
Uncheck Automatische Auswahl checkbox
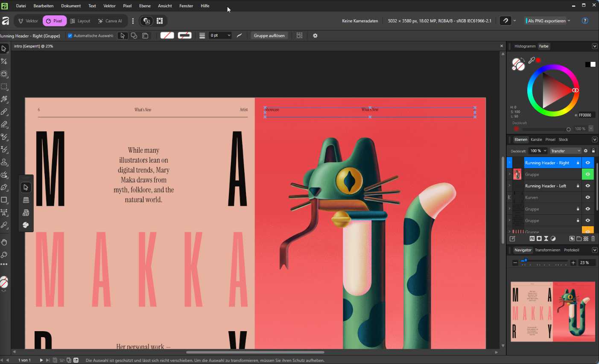coord(70,36)
